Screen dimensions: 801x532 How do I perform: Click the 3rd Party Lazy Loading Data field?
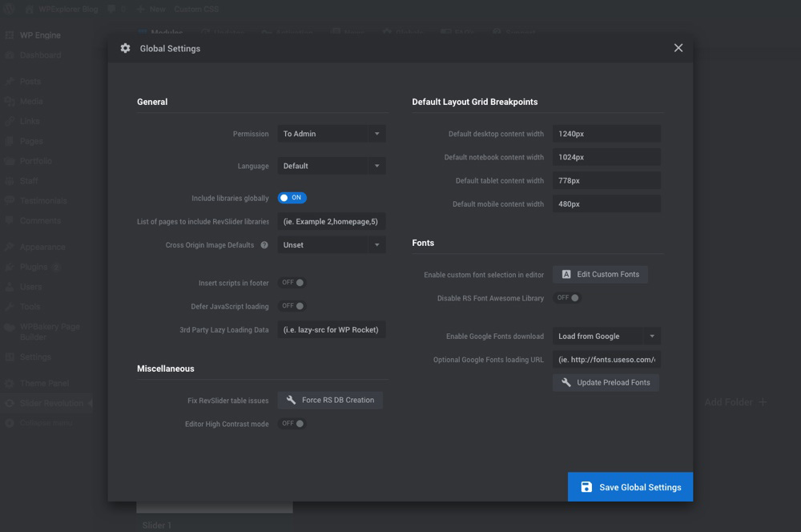pyautogui.click(x=332, y=329)
